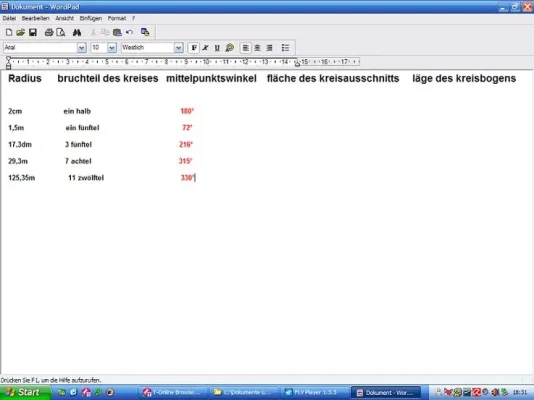Click the '29,3m' radius entry
Screen dimensions: 534x400
[x=18, y=161]
